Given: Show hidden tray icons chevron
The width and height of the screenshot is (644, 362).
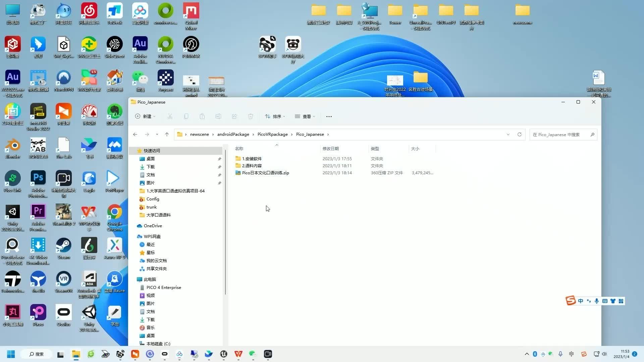Looking at the screenshot, I should (x=527, y=354).
